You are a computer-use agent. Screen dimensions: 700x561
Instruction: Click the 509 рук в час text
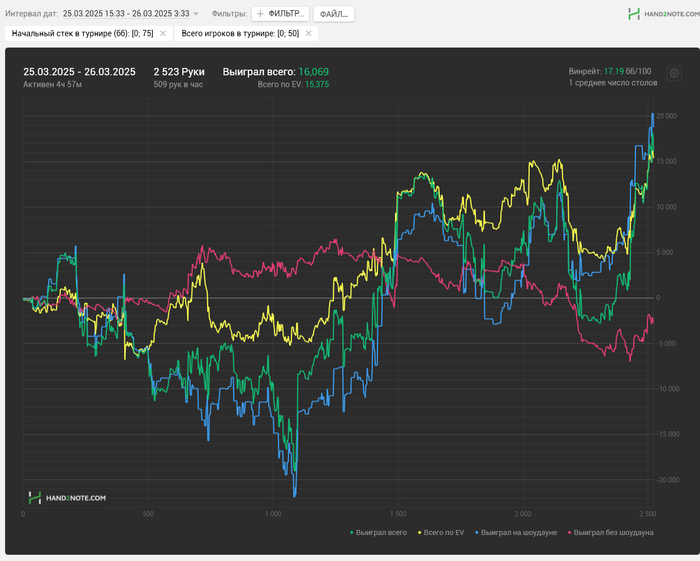[178, 84]
